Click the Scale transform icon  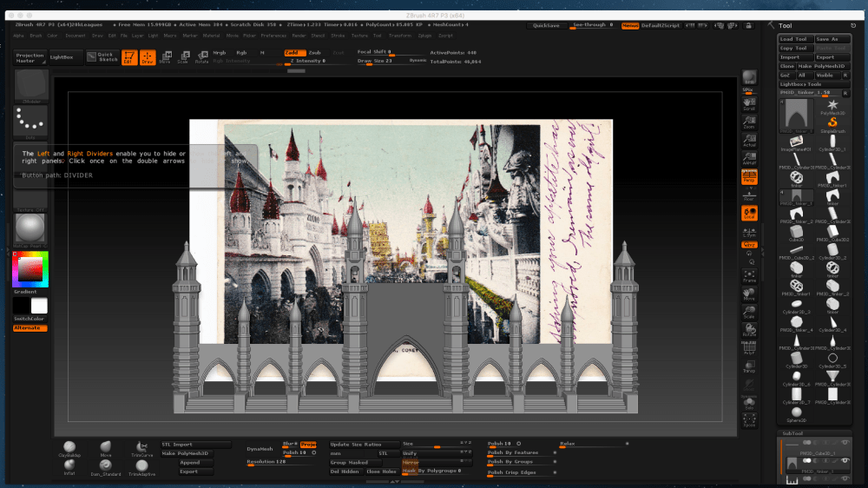tap(182, 57)
